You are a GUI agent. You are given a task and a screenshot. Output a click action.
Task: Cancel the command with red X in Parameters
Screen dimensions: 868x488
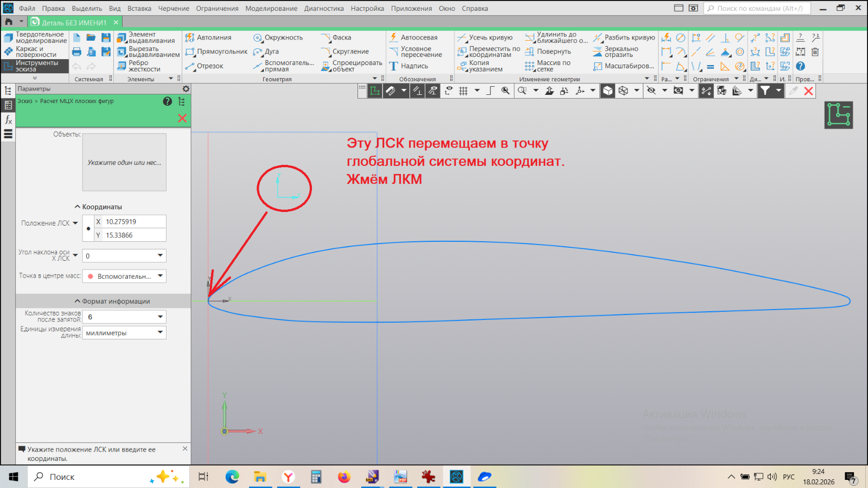tap(182, 118)
